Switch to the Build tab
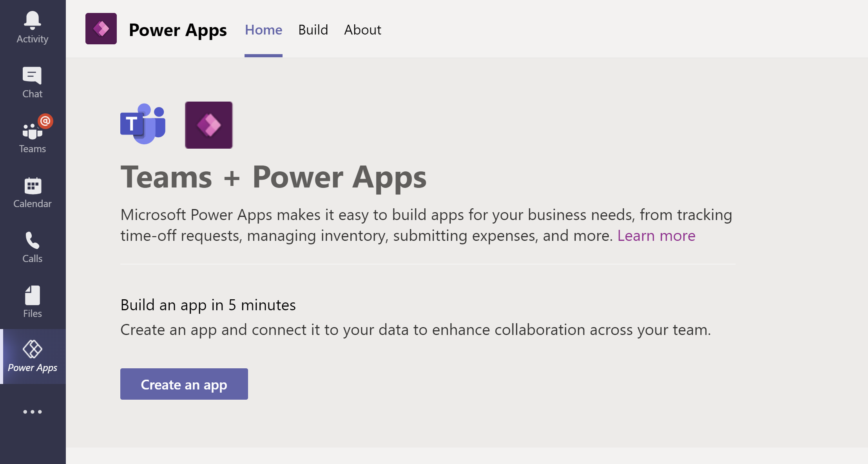The width and height of the screenshot is (868, 464). pos(313,29)
